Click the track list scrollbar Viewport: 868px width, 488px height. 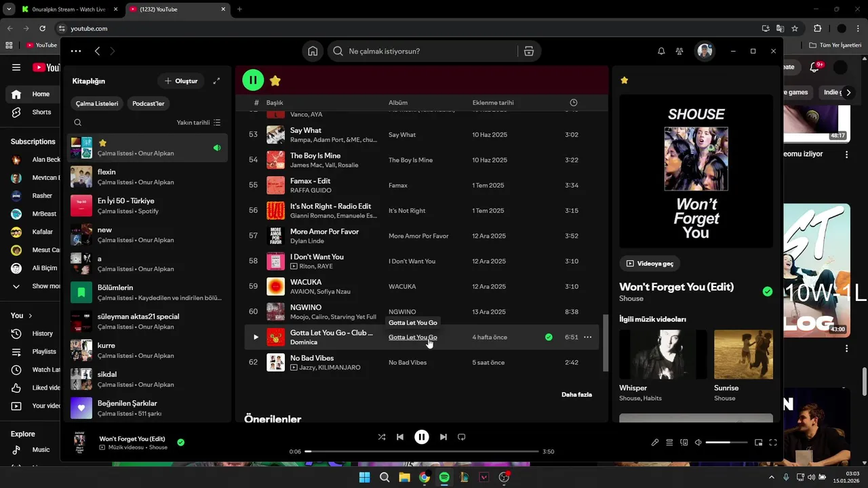tap(605, 342)
